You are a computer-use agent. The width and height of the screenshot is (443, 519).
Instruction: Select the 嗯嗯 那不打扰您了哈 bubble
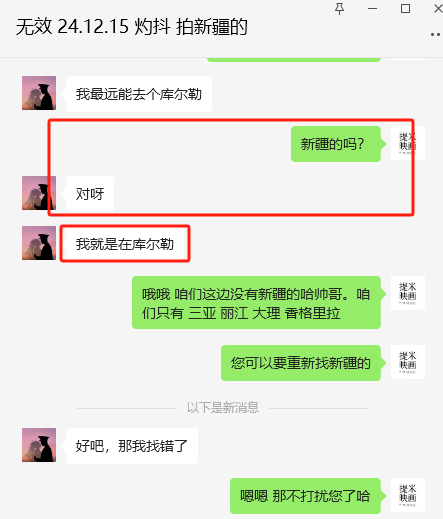tap(305, 496)
